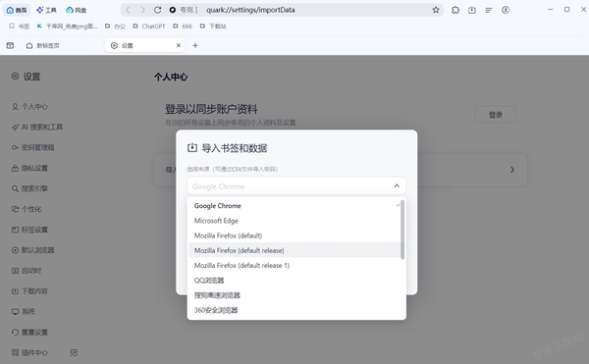Click the back navigation arrow
589x364 pixels.
coord(128,10)
